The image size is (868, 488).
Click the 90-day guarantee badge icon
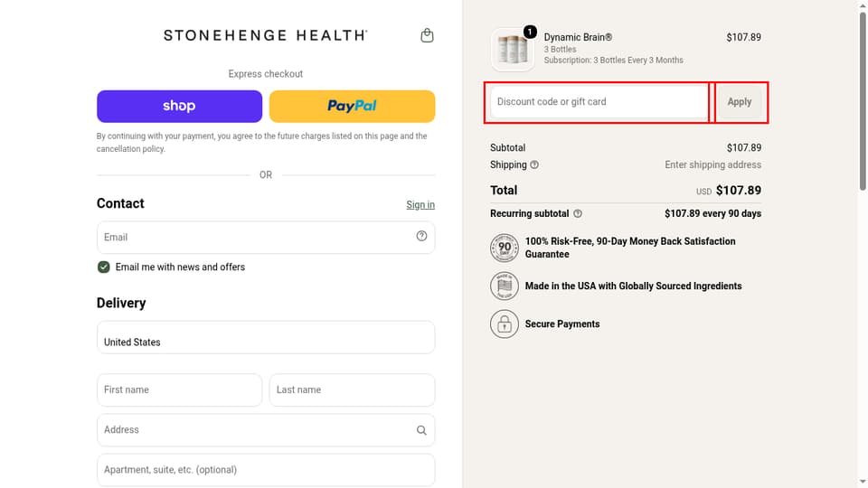pos(505,248)
